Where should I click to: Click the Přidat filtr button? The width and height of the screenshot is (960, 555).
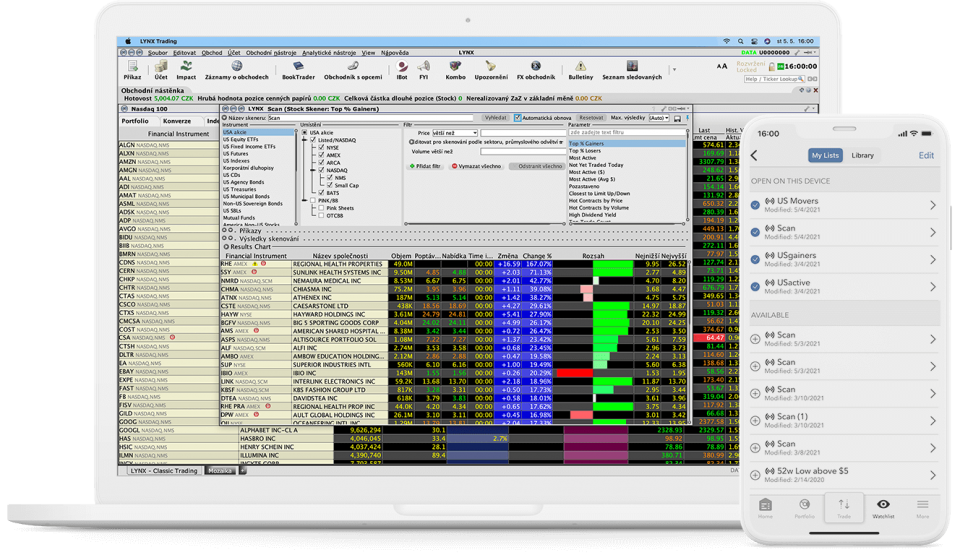click(425, 167)
